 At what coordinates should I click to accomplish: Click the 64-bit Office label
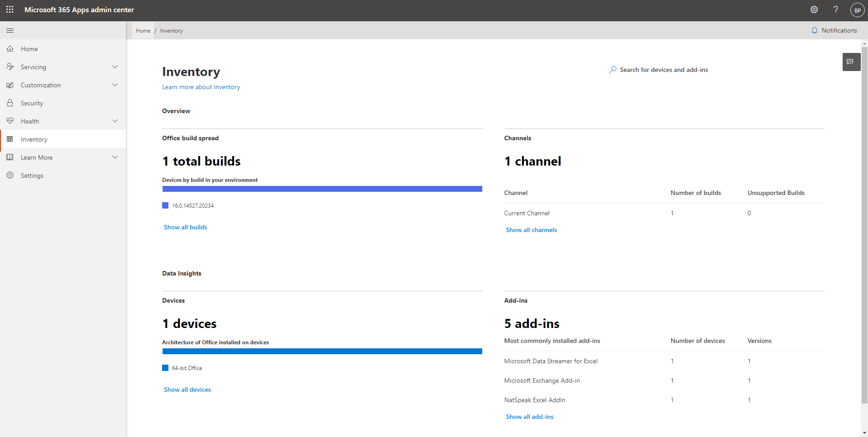coord(187,368)
